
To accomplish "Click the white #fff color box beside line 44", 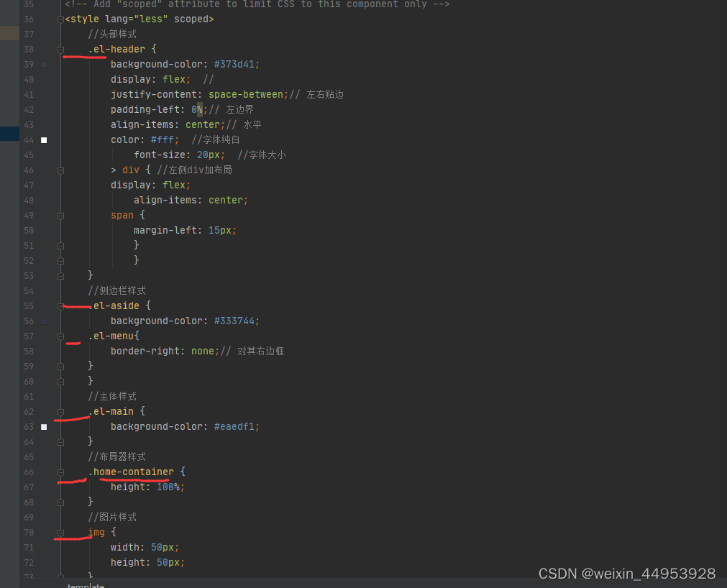I will pyautogui.click(x=44, y=139).
